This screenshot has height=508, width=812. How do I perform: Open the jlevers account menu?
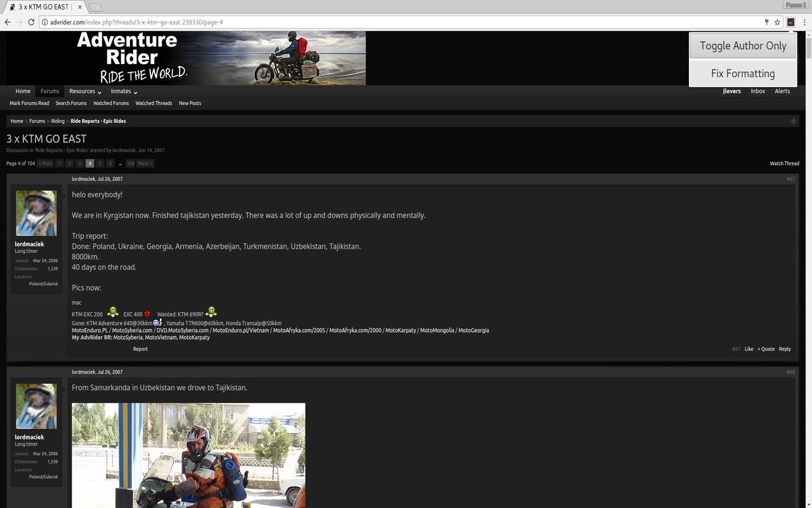(x=732, y=91)
